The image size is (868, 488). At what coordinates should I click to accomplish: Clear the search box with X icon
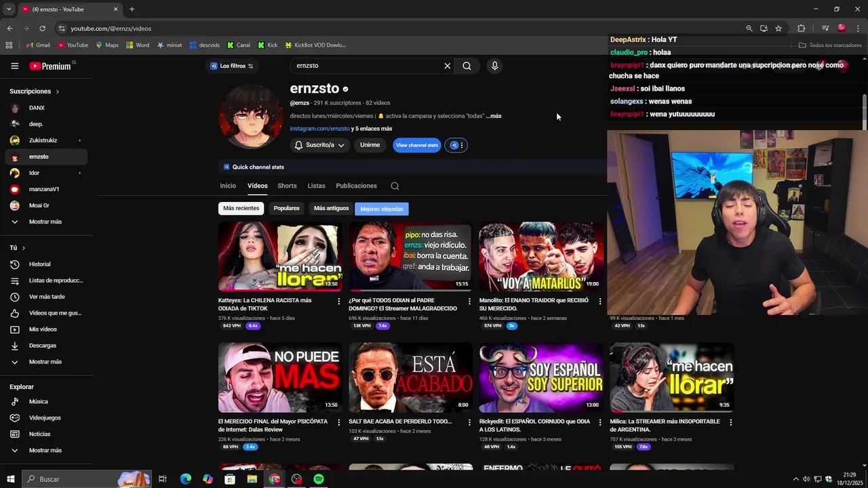click(x=447, y=66)
